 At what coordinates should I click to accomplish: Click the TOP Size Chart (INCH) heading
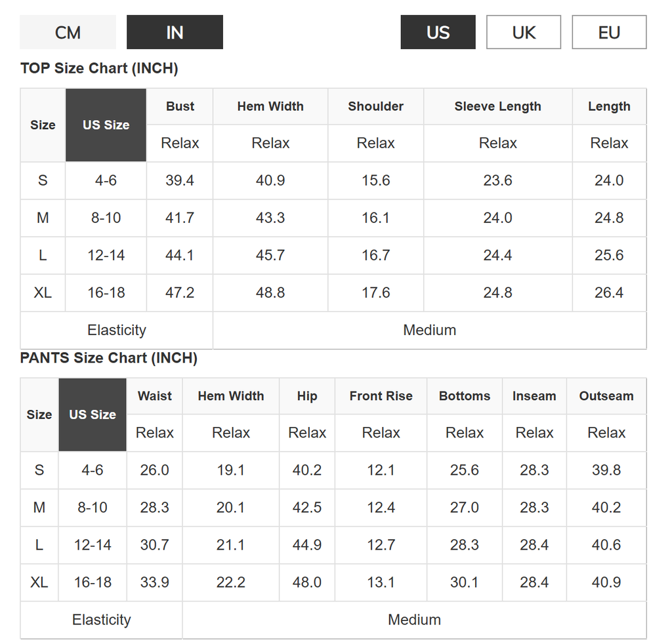tap(99, 68)
